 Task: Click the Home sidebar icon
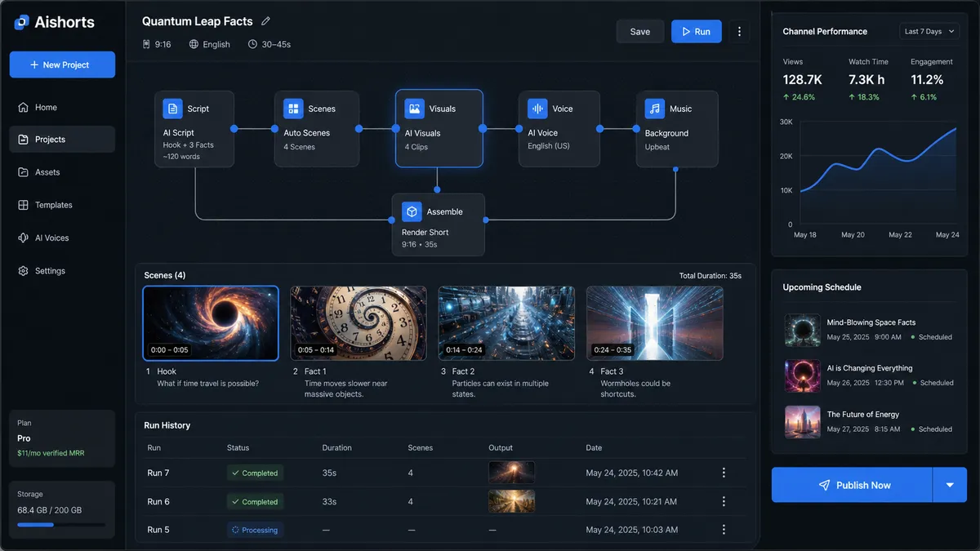pos(23,107)
